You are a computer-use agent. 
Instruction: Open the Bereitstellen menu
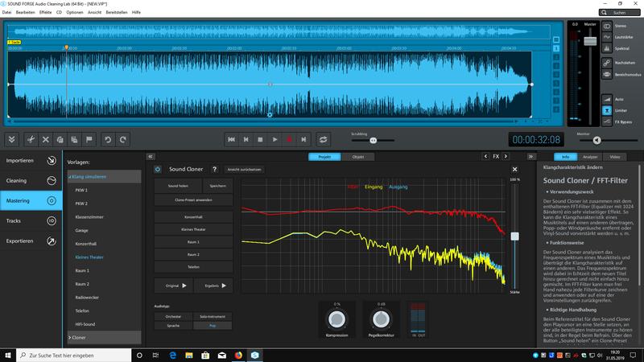coord(117,12)
